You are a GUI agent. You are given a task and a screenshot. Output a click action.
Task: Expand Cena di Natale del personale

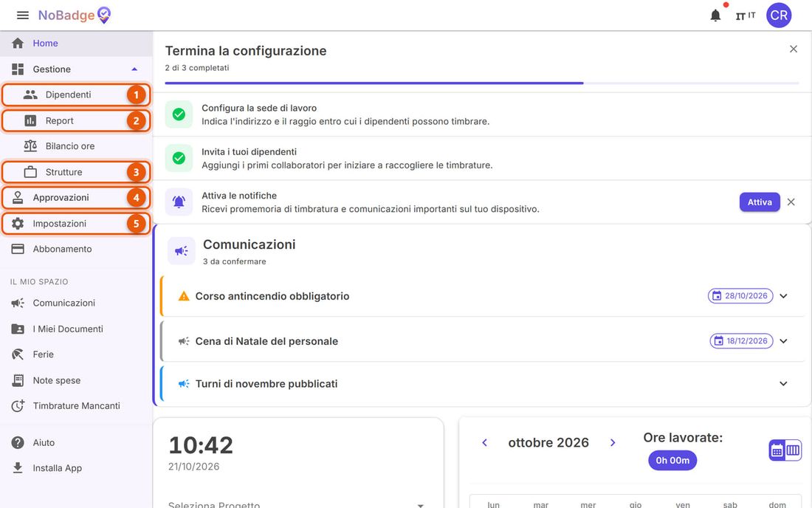(783, 341)
